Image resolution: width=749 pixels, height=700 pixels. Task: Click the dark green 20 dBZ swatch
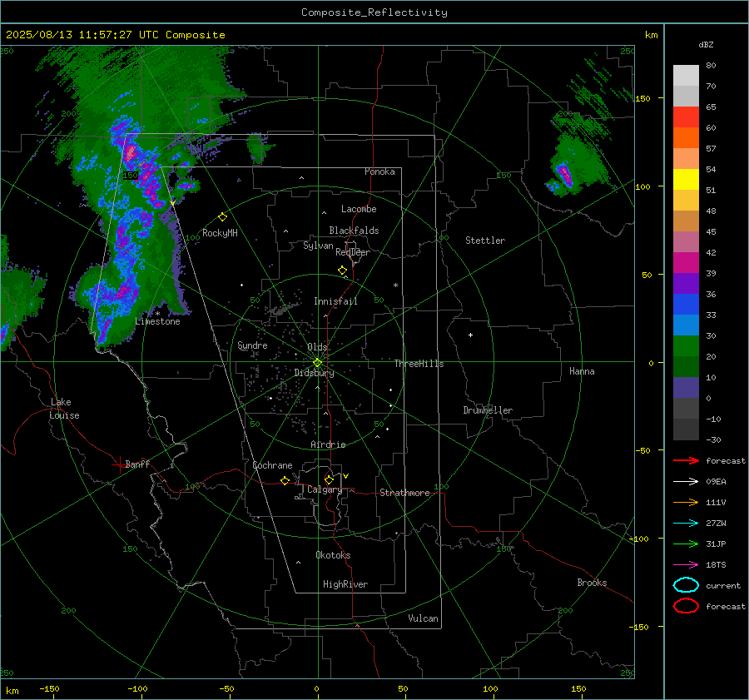pyautogui.click(x=686, y=367)
